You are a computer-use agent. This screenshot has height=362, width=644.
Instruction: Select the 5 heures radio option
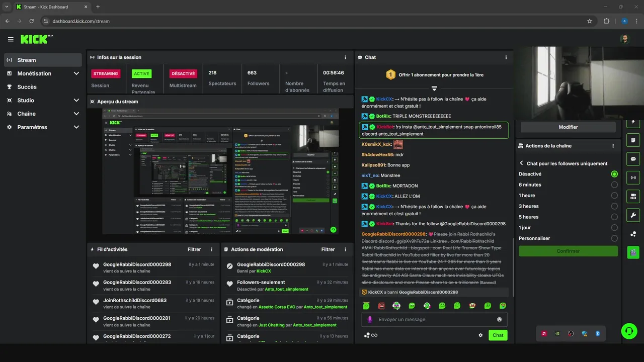614,217
